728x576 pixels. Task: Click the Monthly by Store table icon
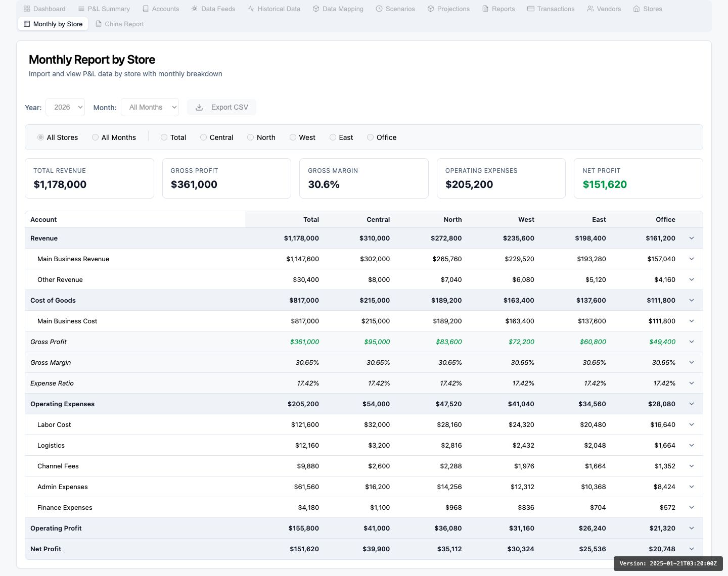tap(27, 24)
